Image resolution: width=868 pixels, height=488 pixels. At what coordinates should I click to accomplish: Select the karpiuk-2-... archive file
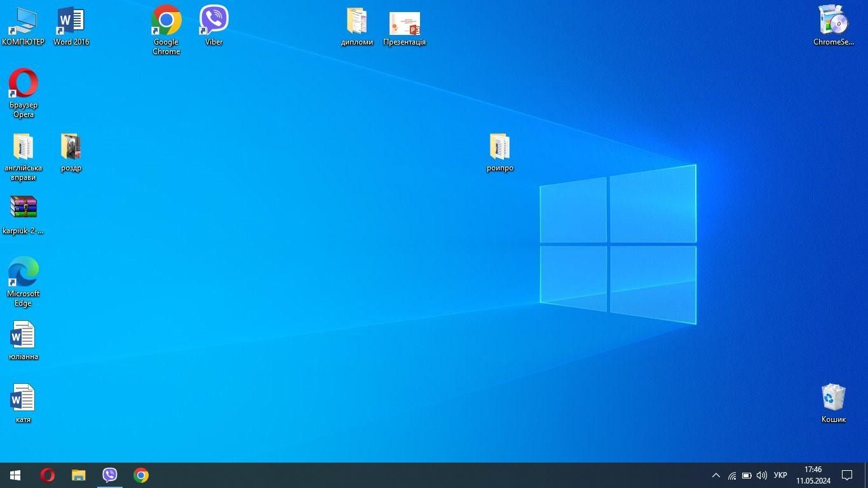click(24, 215)
